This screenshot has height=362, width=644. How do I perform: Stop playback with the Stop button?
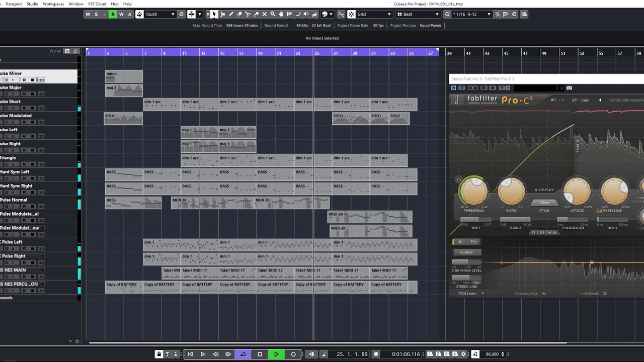[260, 354]
